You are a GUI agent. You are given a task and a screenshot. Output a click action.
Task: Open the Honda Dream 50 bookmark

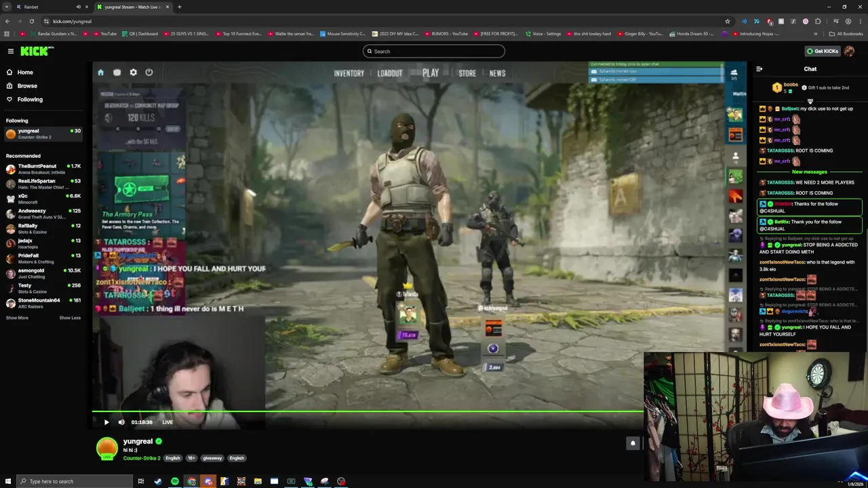point(692,34)
